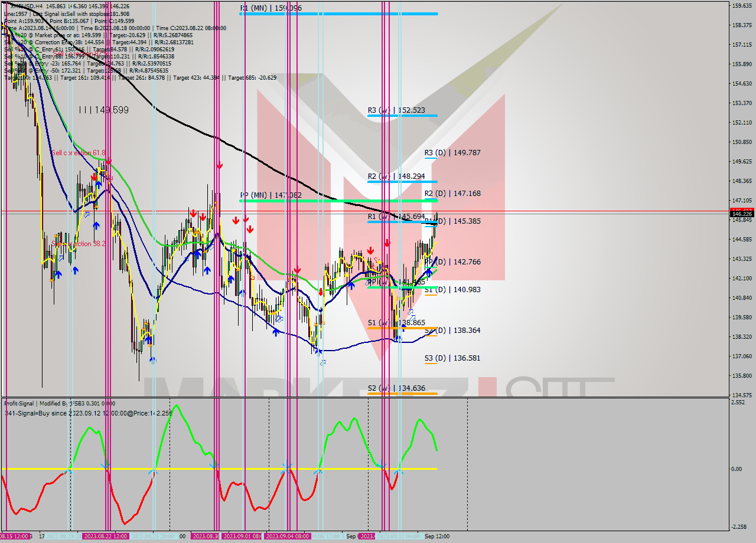Select the 'Sep 12:00' time axis label
756x543 pixels.
[437, 537]
